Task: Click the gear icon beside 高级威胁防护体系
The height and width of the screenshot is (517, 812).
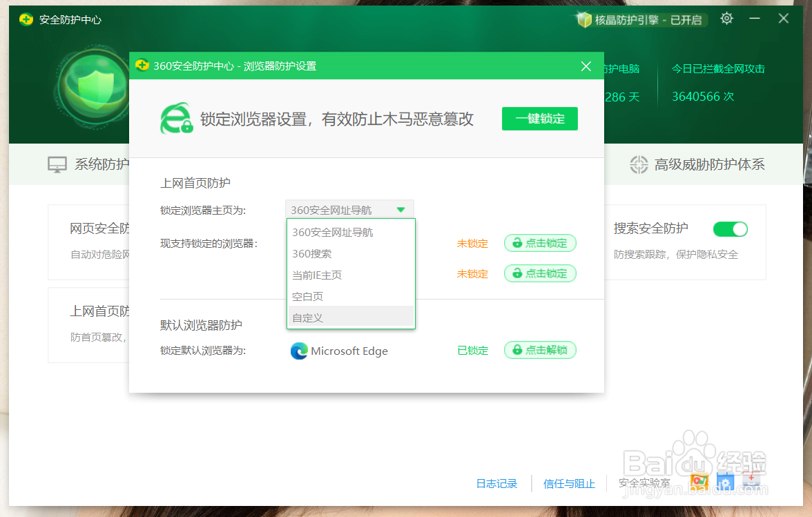Action: 639,164
